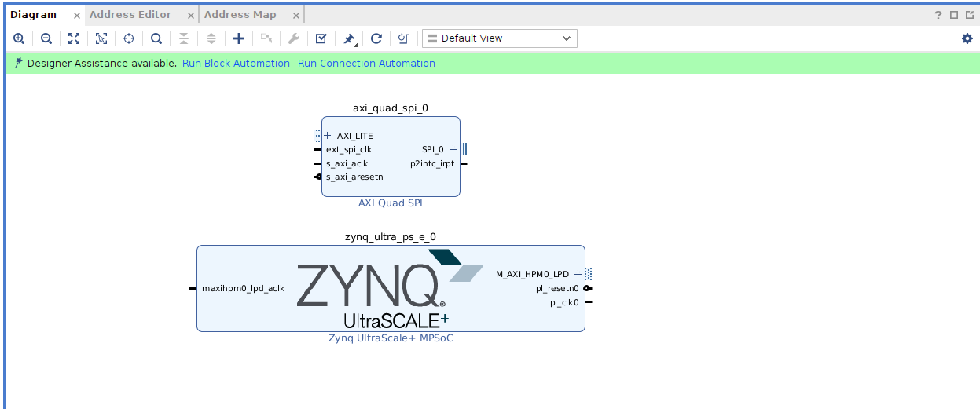The width and height of the screenshot is (980, 409).
Task: Open the help question mark icon
Action: coord(938,15)
